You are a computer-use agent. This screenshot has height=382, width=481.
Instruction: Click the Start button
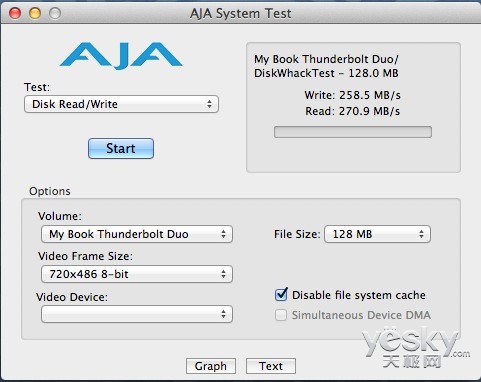(x=121, y=148)
